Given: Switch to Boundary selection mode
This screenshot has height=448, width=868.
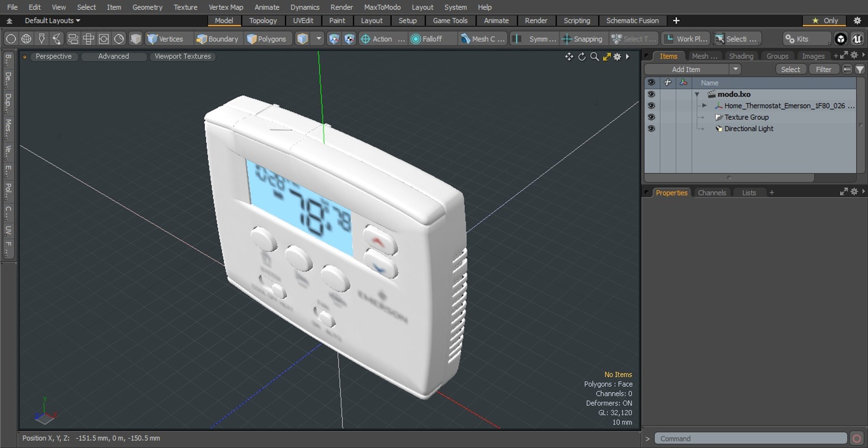Looking at the screenshot, I should pyautogui.click(x=217, y=39).
